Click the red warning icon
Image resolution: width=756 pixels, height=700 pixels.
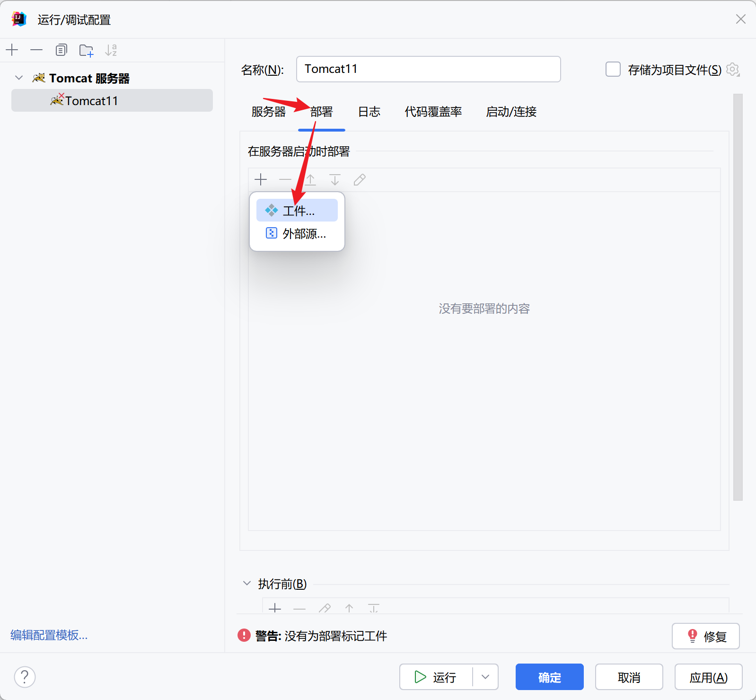coord(244,635)
